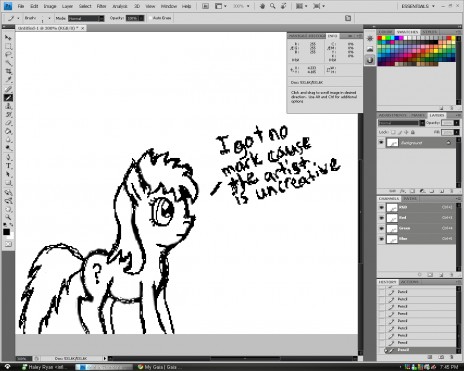464x371 pixels.
Task: Toggle Quick Mask mode
Action: (8, 244)
